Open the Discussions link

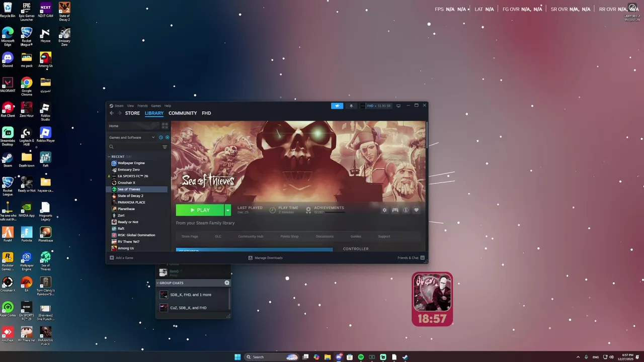(x=325, y=236)
